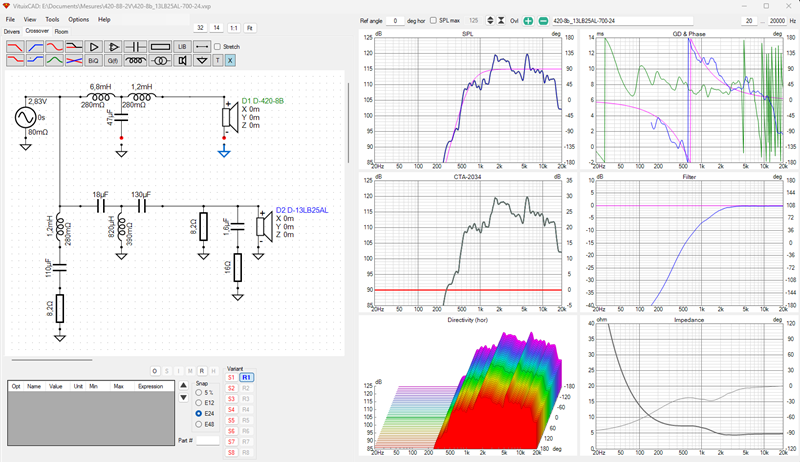Enable the Stretch checkbox
Viewport: 800px width, 462px height.
[x=217, y=46]
